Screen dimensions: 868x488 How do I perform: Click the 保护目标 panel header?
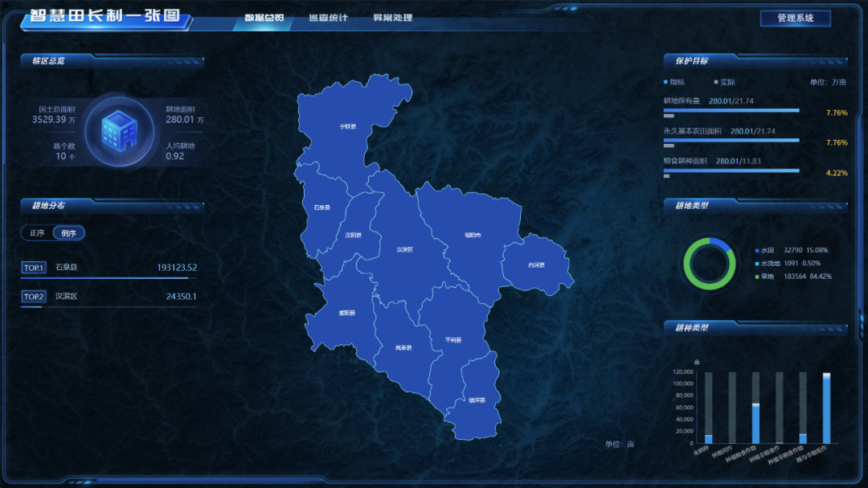[x=755, y=61]
